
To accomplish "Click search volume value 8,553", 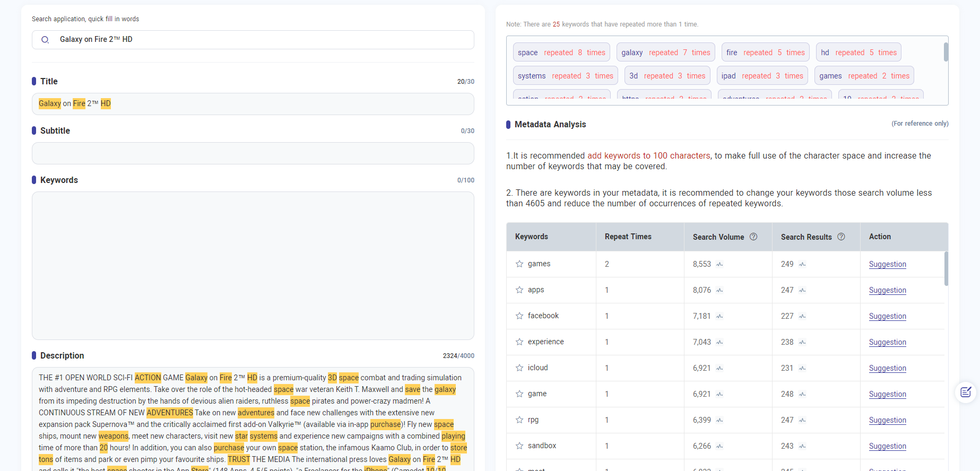I will coord(701,264).
